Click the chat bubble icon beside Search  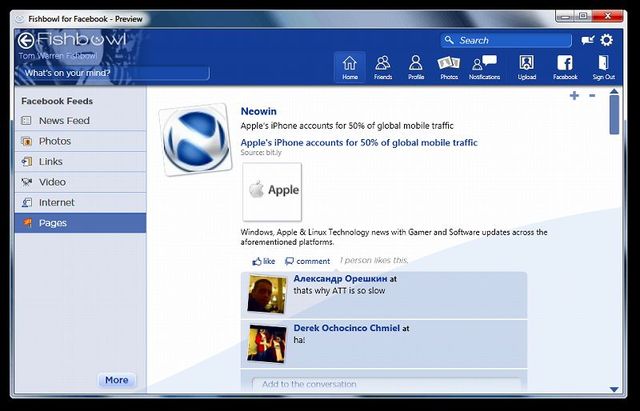587,40
